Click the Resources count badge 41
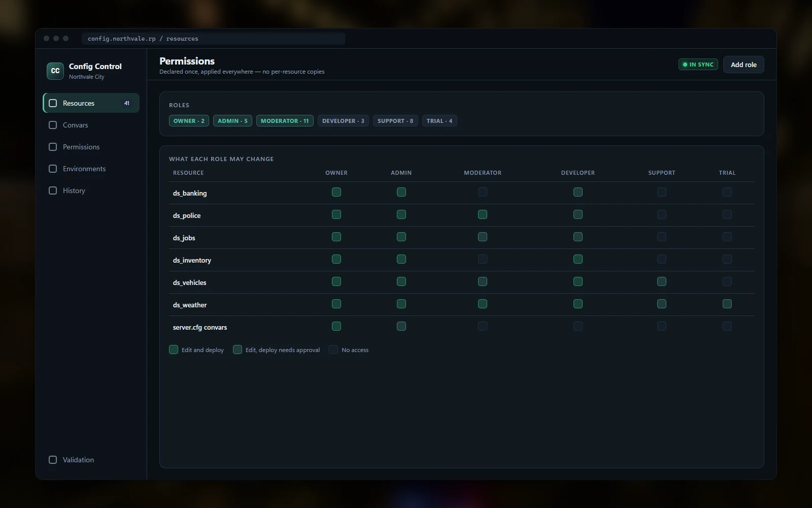This screenshot has width=812, height=508. [127, 103]
